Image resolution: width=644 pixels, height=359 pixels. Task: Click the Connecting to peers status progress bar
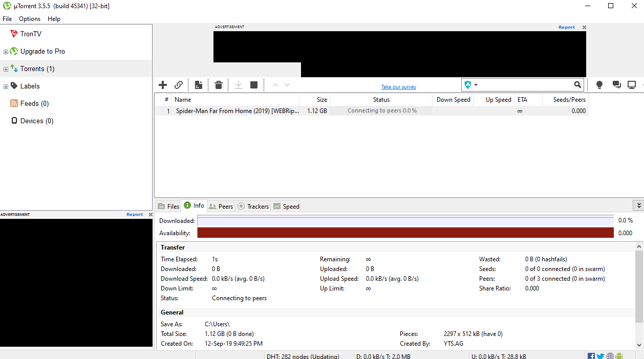(381, 110)
